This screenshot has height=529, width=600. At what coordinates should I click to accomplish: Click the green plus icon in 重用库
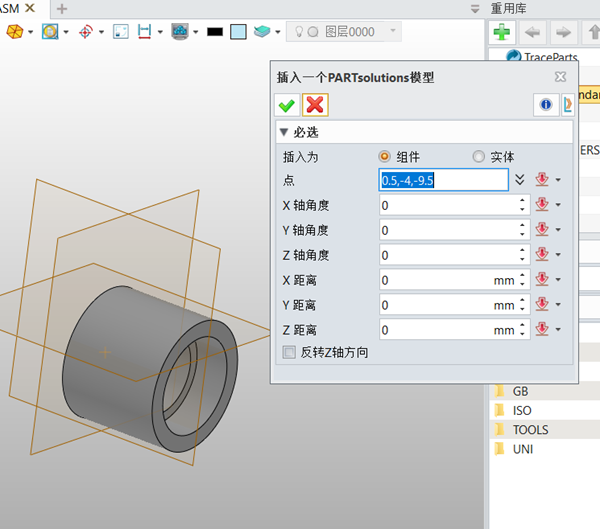tap(502, 32)
